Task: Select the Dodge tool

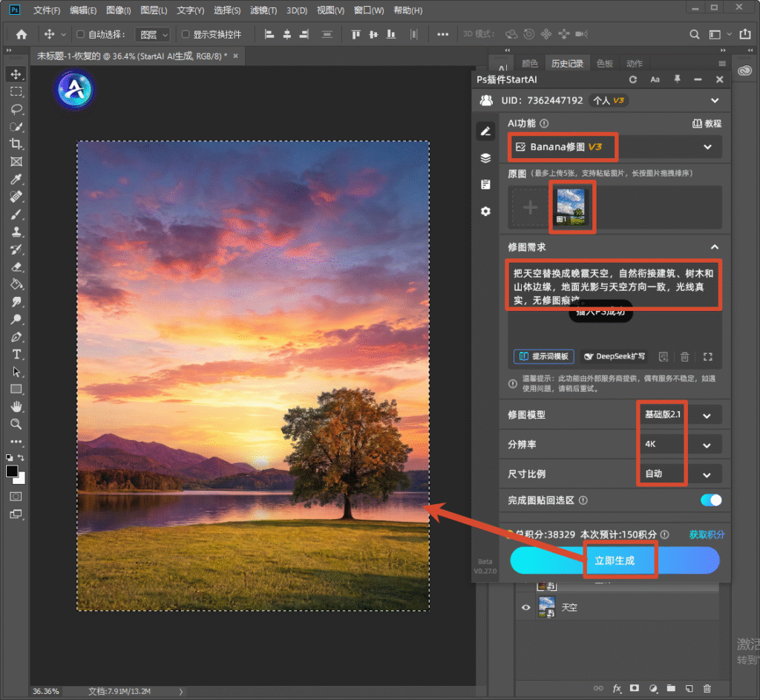Action: pyautogui.click(x=16, y=319)
